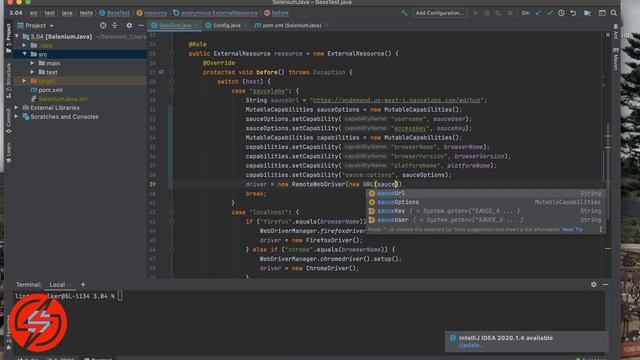Image resolution: width=640 pixels, height=360 pixels.
Task: Open Project Structure folder icon in toolbar
Action: point(587,13)
